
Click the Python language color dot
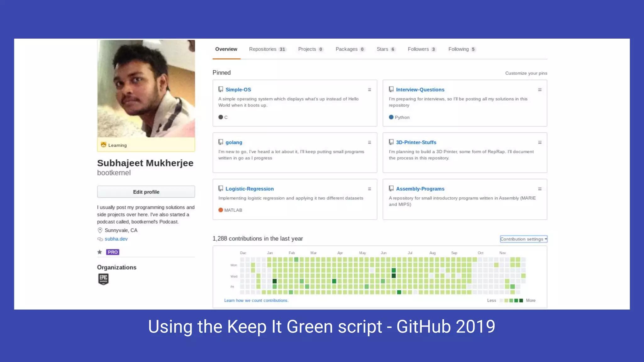[x=391, y=117]
